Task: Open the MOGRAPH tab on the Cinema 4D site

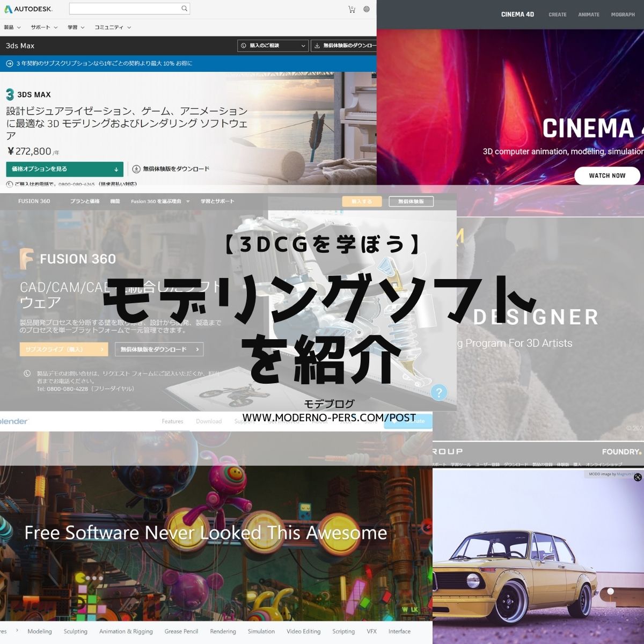Action: (x=623, y=14)
